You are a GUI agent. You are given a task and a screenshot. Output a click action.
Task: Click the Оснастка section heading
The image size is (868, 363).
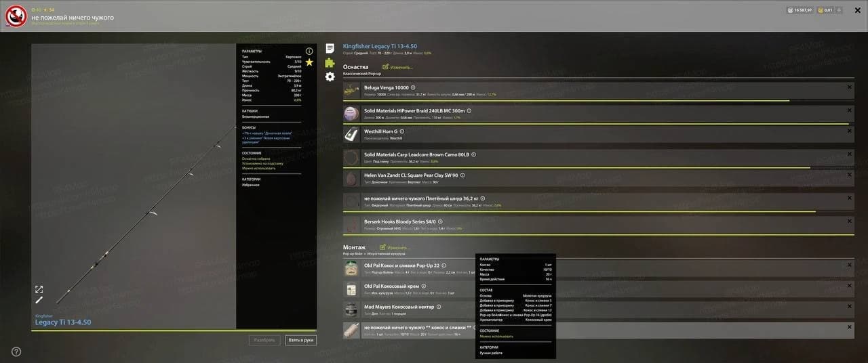click(x=355, y=67)
